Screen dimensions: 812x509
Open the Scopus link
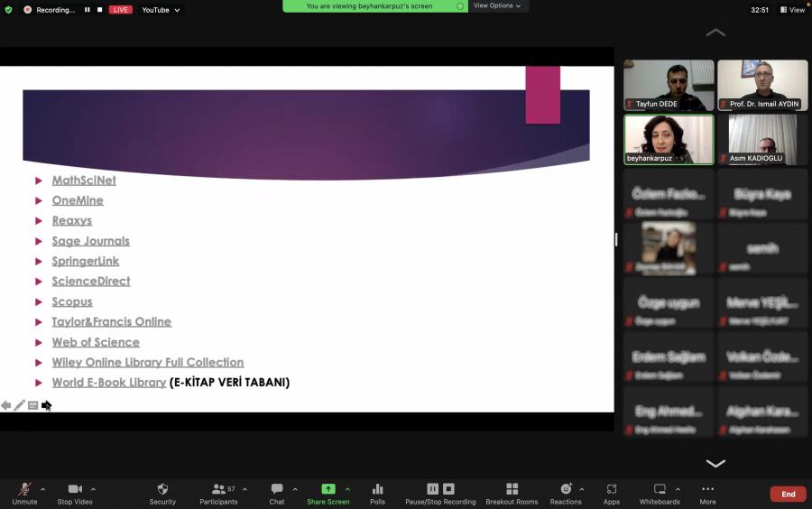pyautogui.click(x=72, y=301)
